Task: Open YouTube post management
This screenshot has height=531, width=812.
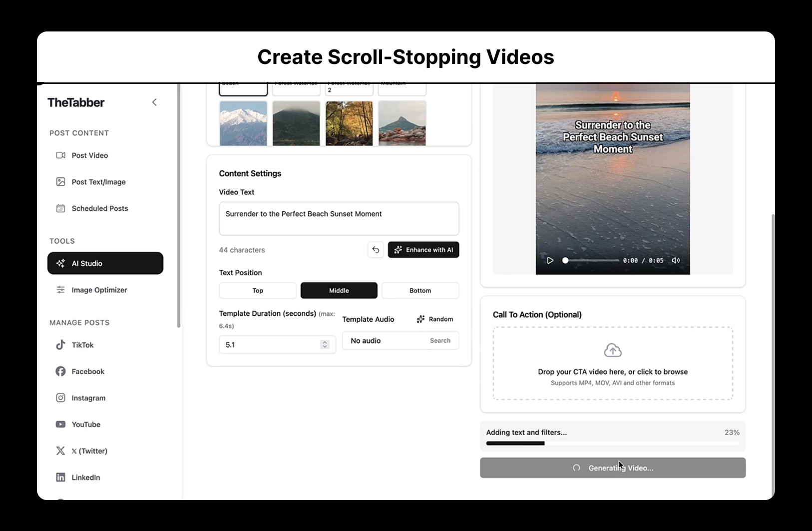Action: [x=86, y=424]
